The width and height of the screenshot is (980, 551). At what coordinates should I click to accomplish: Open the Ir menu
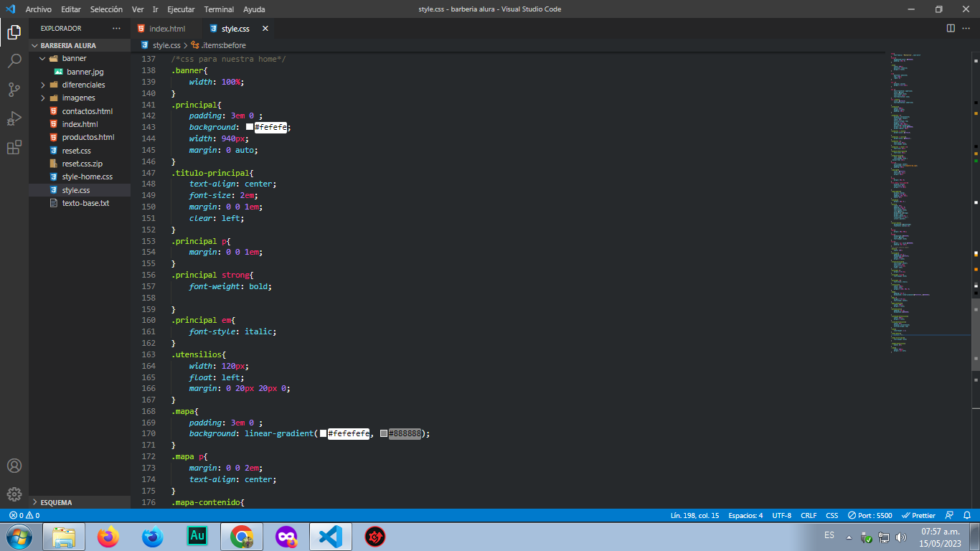coord(155,9)
